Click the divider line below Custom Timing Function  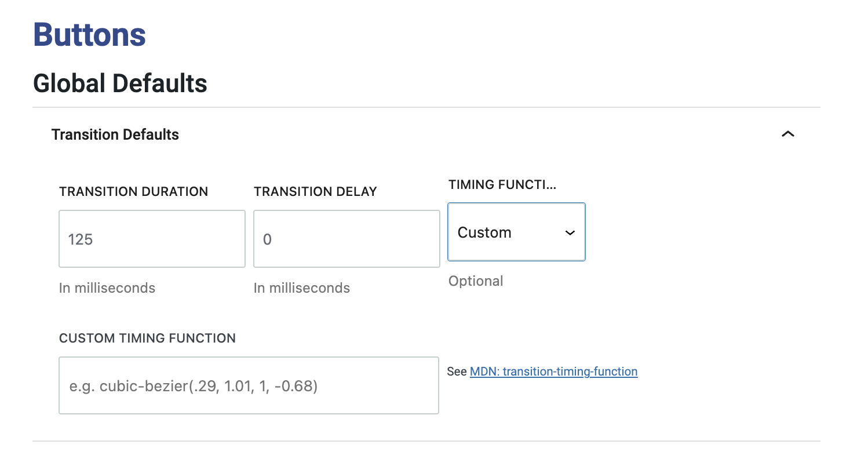click(x=426, y=441)
